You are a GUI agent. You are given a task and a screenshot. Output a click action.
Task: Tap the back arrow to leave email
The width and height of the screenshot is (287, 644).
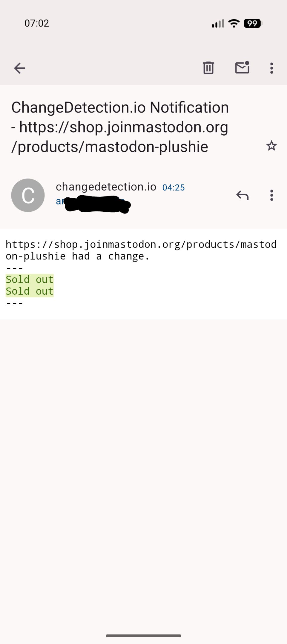pyautogui.click(x=20, y=68)
